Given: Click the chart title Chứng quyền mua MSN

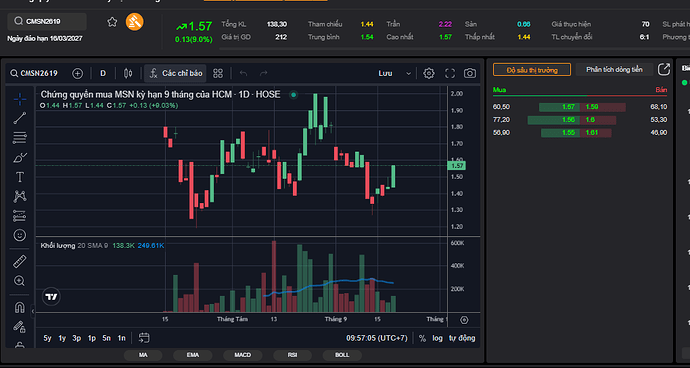Looking at the screenshot, I should pos(161,95).
